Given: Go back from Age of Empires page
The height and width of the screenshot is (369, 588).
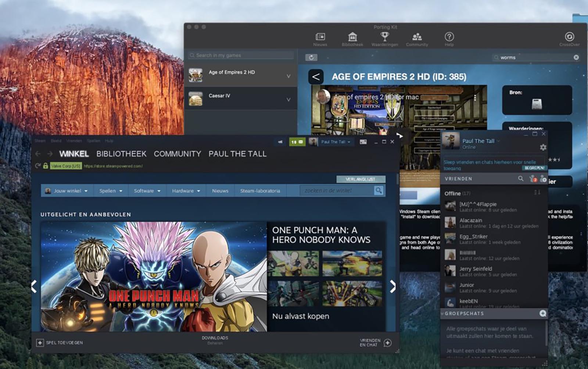Looking at the screenshot, I should (x=316, y=77).
